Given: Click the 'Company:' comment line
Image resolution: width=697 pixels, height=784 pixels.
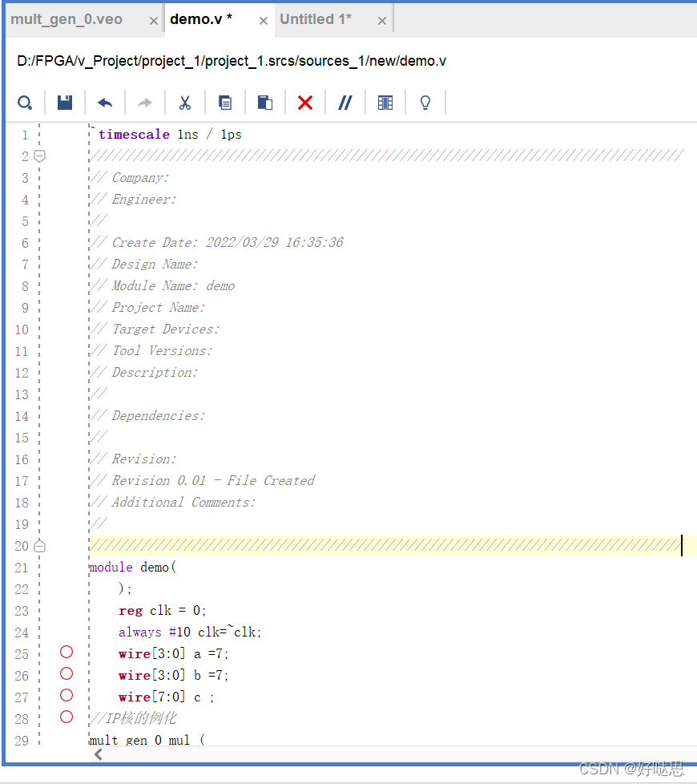Looking at the screenshot, I should (130, 177).
